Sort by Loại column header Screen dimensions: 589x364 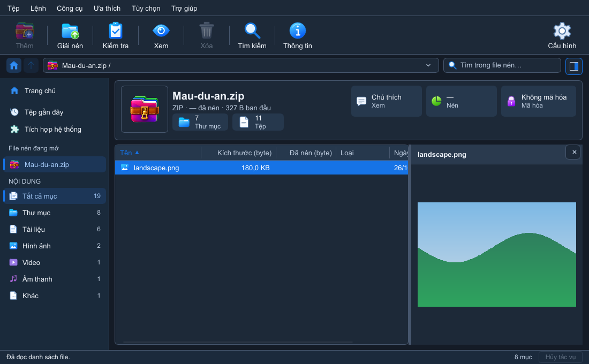(x=363, y=153)
